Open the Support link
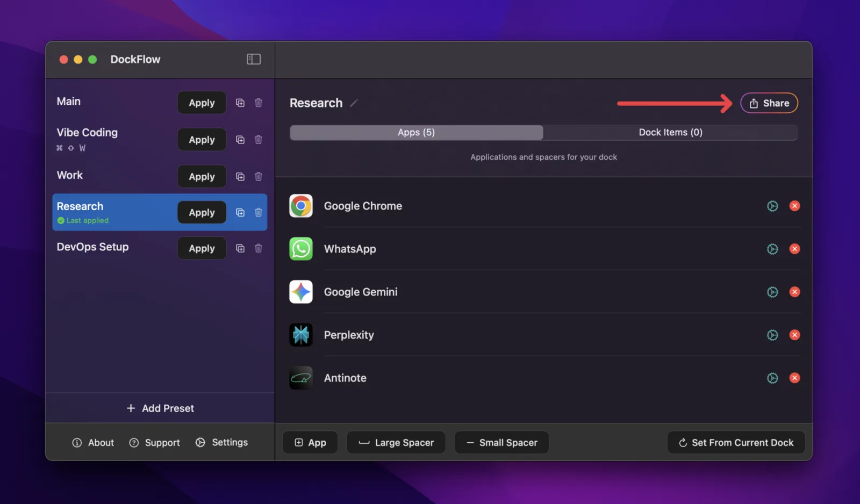The height and width of the screenshot is (504, 860). pos(155,443)
